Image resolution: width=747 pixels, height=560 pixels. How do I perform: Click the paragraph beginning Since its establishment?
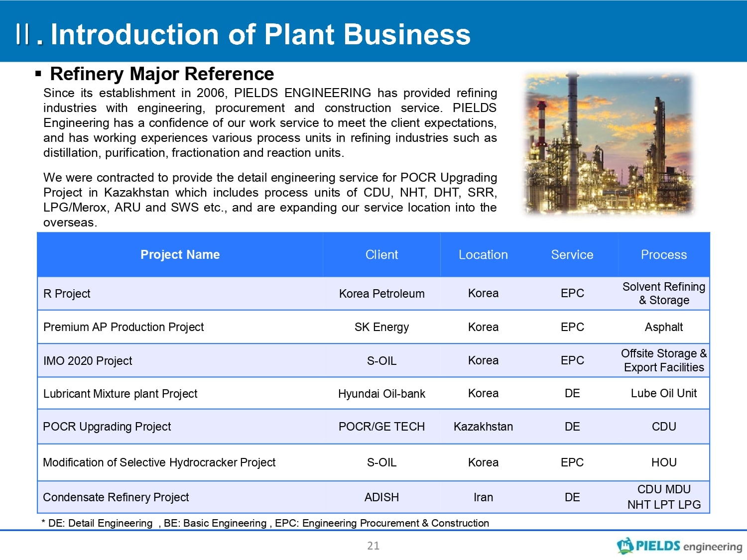270,123
